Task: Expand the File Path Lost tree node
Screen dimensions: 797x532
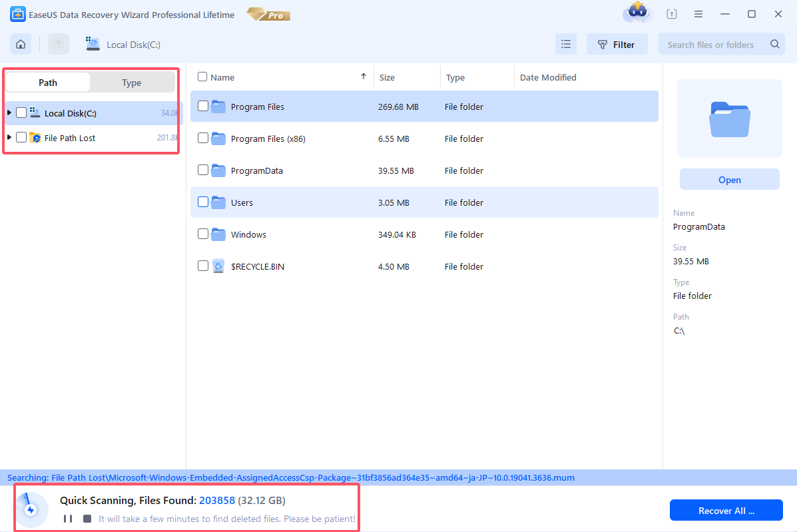Action: click(x=9, y=137)
